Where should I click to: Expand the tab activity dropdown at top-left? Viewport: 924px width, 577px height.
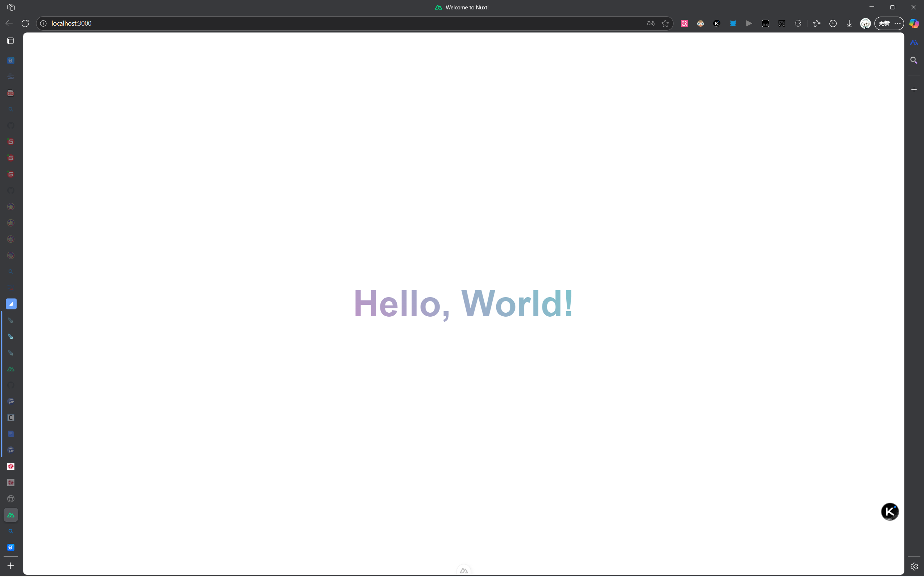tap(11, 7)
